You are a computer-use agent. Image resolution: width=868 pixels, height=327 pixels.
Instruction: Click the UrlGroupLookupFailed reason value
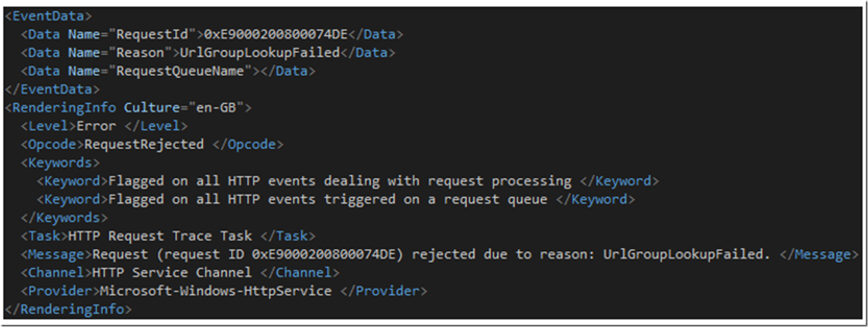[x=260, y=53]
